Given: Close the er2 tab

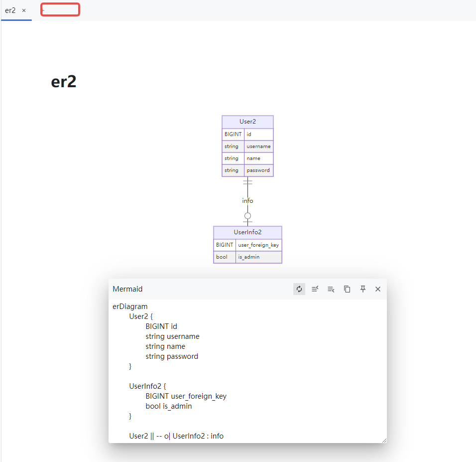Looking at the screenshot, I should [x=23, y=9].
